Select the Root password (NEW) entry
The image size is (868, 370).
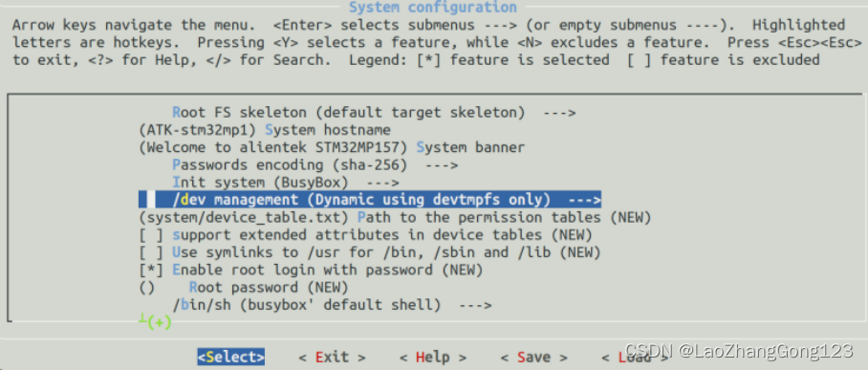pyautogui.click(x=244, y=288)
